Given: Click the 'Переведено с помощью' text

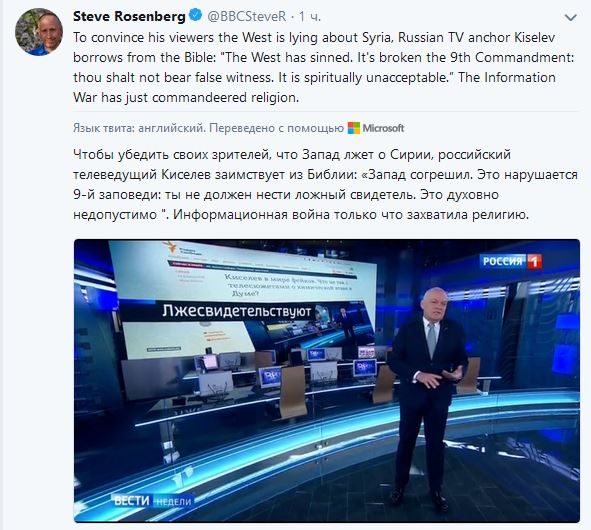Looking at the screenshot, I should 276,128.
